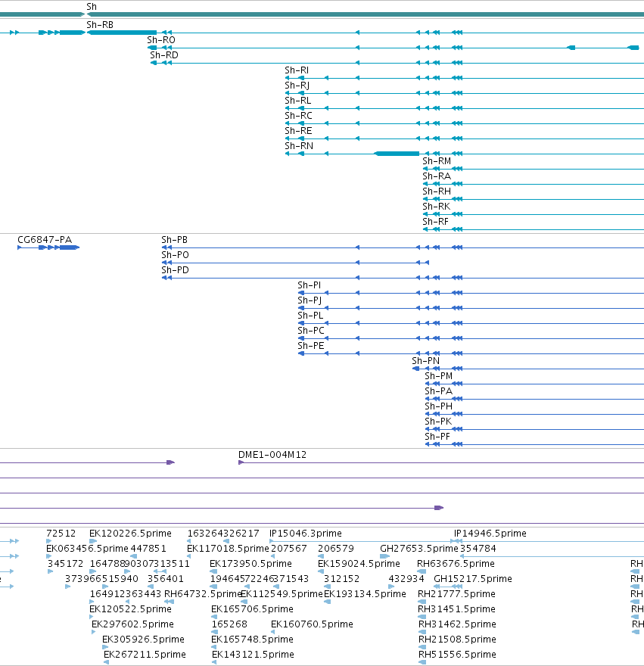Click the RH21508.5prime EST label

(458, 640)
